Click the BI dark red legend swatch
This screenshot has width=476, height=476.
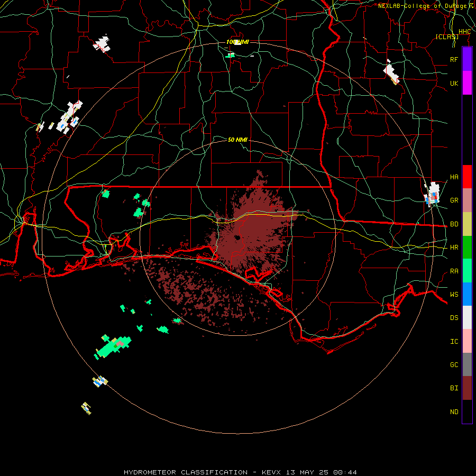coord(467,388)
